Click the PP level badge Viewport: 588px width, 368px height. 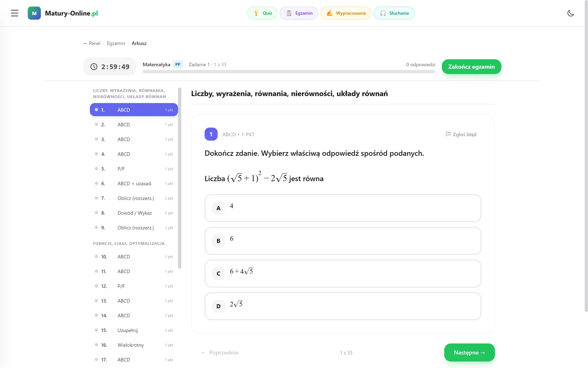point(178,65)
